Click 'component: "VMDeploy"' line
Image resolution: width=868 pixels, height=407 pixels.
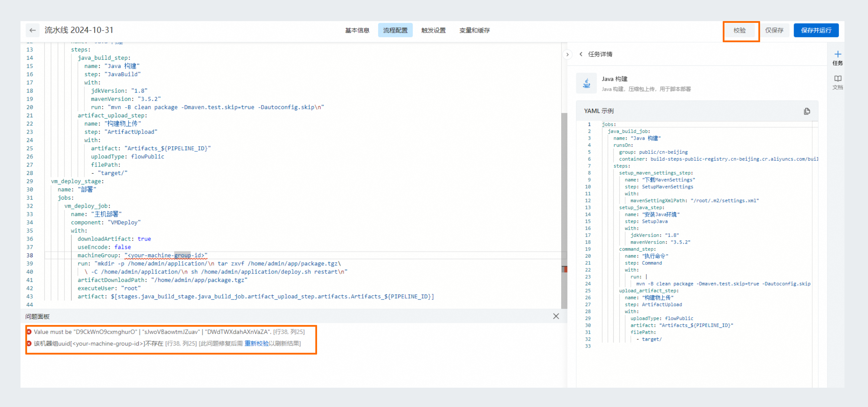(106, 222)
